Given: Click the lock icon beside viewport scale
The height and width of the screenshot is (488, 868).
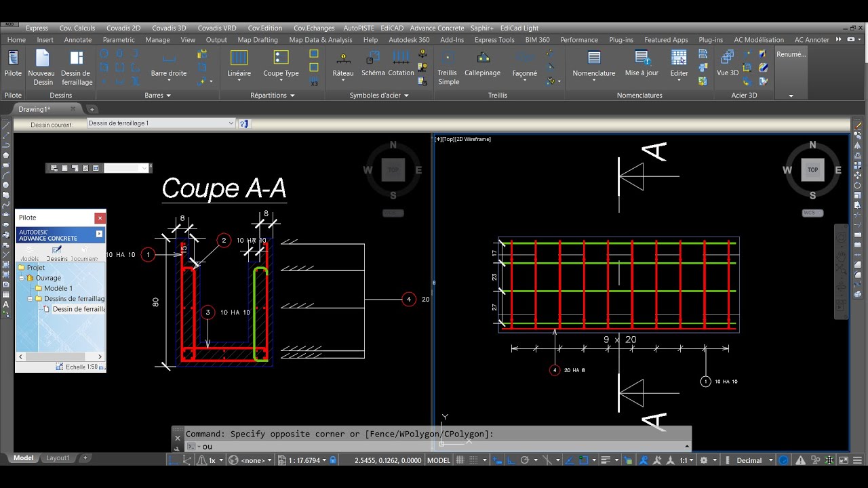Looking at the screenshot, I should tap(333, 460).
